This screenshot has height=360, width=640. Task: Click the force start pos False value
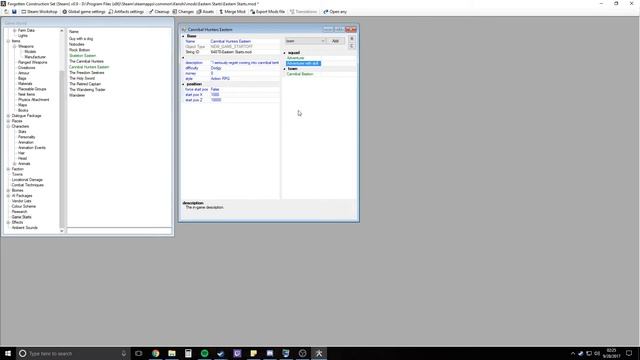tap(244, 89)
